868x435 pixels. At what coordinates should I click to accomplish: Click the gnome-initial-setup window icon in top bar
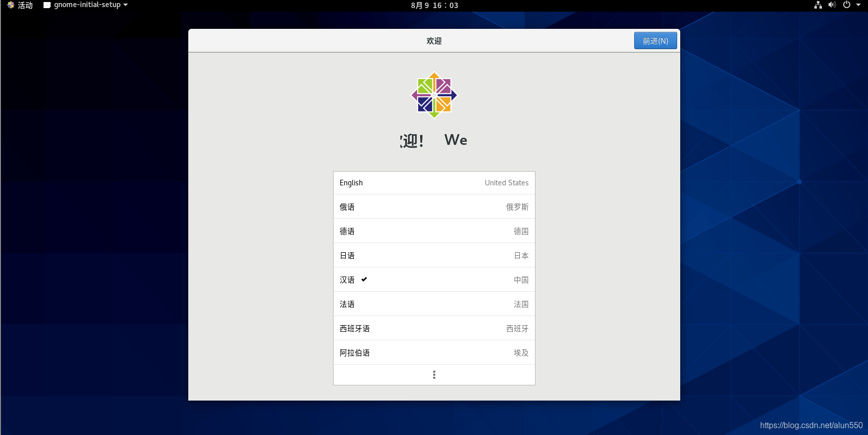point(47,5)
